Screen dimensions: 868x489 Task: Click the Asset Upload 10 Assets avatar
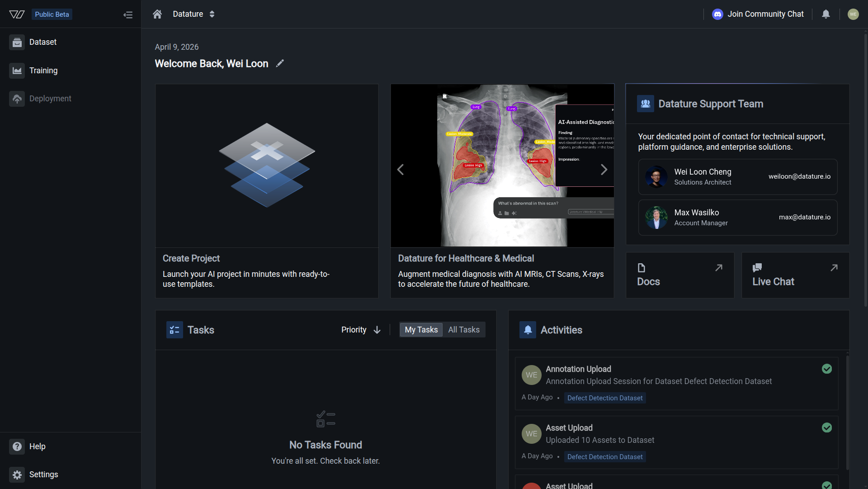coord(532,434)
